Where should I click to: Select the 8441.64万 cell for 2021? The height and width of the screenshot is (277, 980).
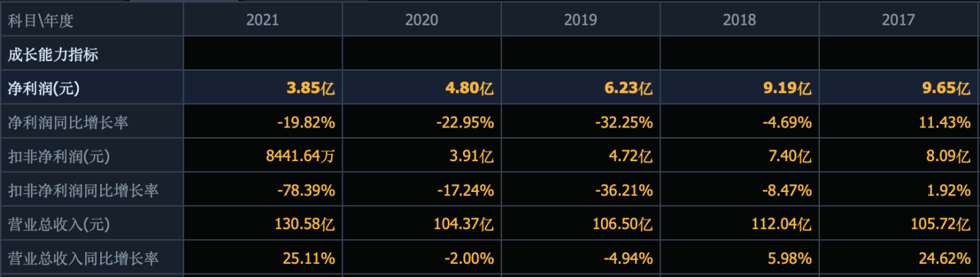point(300,156)
